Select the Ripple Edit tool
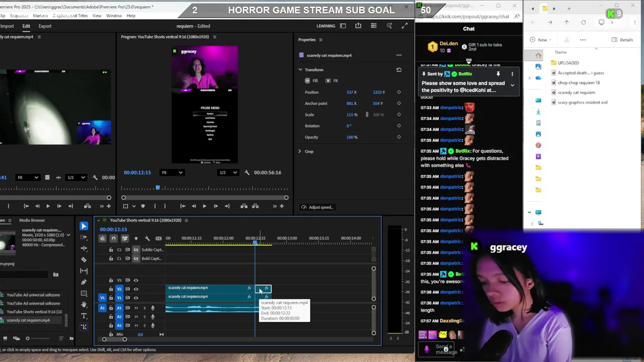The height and width of the screenshot is (362, 644). click(84, 248)
